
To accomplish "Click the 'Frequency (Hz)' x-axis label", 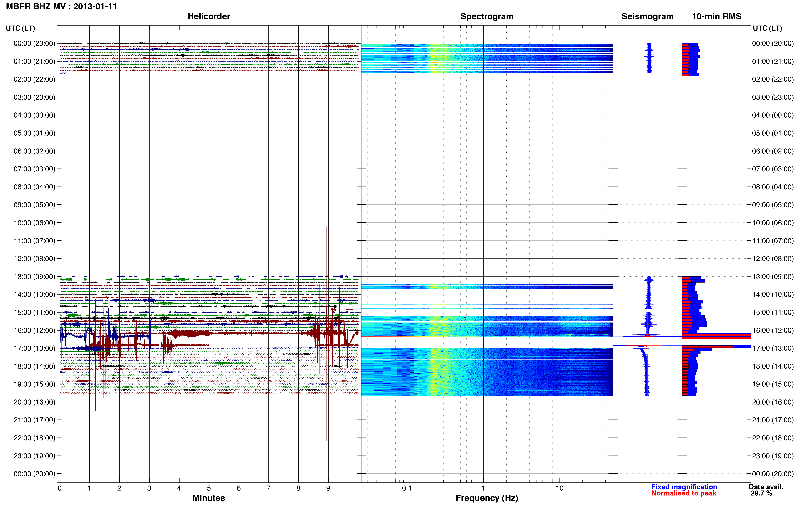I will pyautogui.click(x=487, y=498).
